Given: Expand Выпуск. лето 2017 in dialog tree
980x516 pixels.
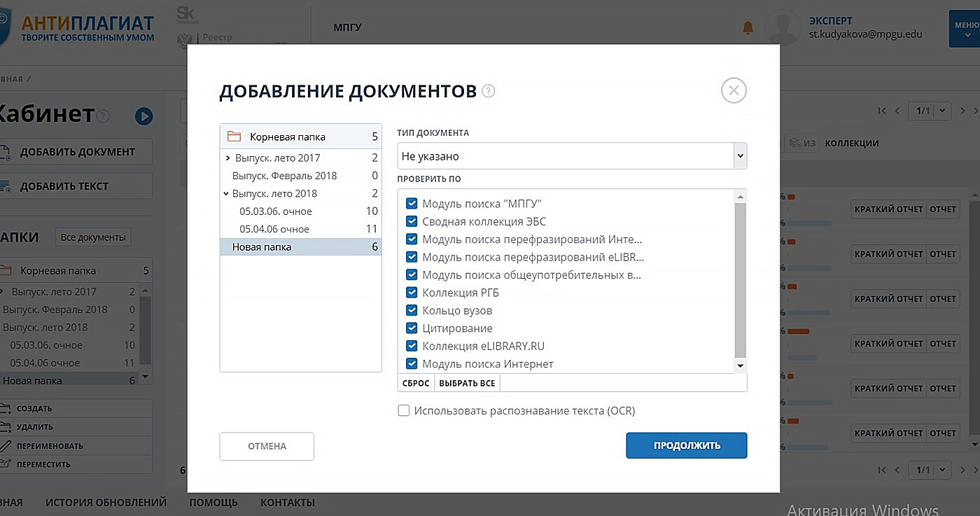Looking at the screenshot, I should [x=228, y=158].
